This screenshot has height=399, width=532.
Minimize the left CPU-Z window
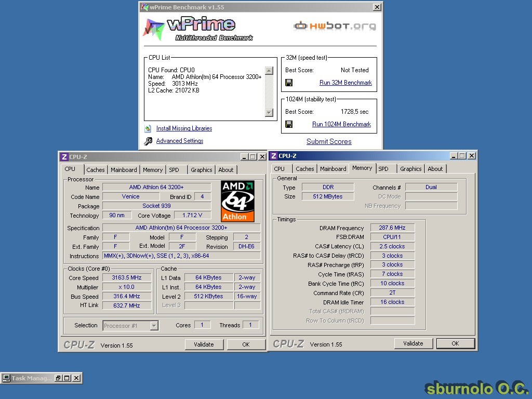(x=244, y=157)
